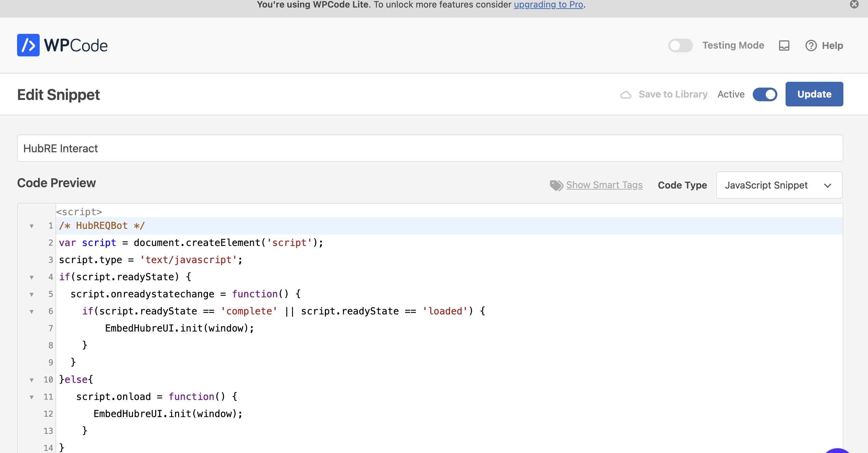Click the Update button
This screenshot has width=868, height=453.
click(814, 94)
